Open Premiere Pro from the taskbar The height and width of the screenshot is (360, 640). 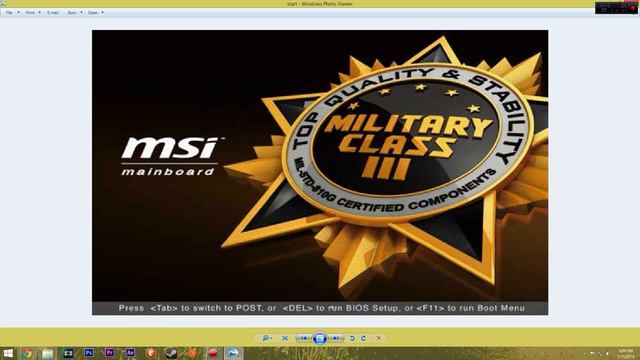(x=109, y=353)
